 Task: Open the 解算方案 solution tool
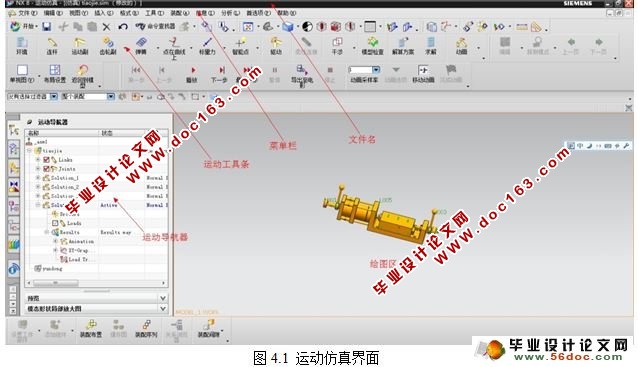tap(403, 46)
